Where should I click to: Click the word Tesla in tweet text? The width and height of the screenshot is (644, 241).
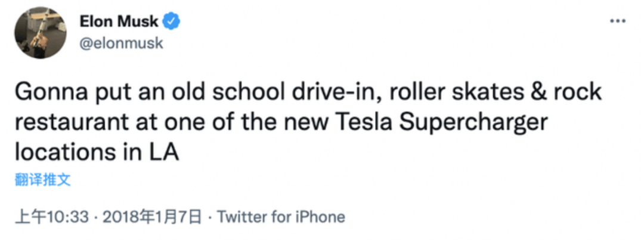tap(363, 122)
